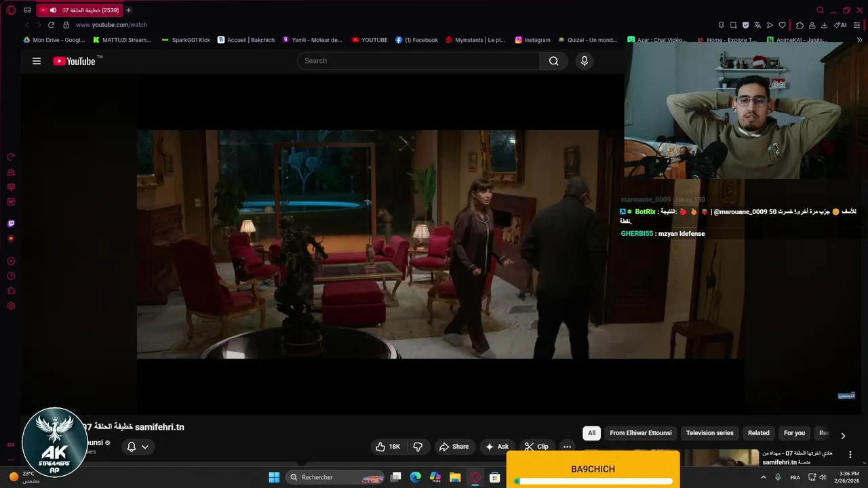The image size is (868, 488).
Task: Open the Easy Setup sliders icon
Action: pos(858,25)
